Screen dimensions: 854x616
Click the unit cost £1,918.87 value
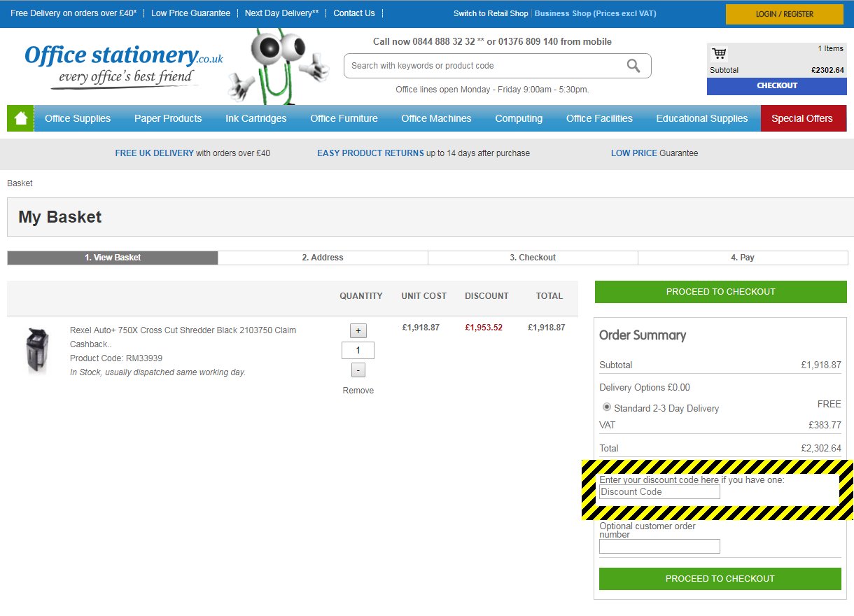(x=421, y=327)
